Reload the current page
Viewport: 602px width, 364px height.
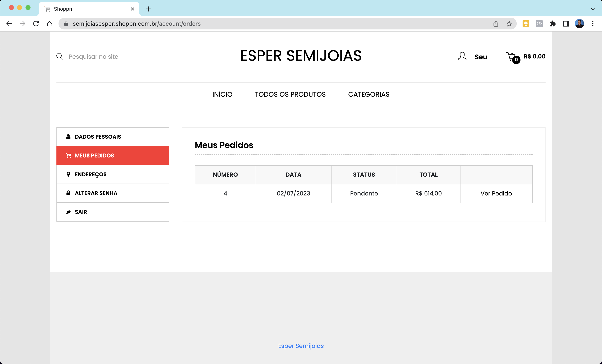pyautogui.click(x=36, y=24)
